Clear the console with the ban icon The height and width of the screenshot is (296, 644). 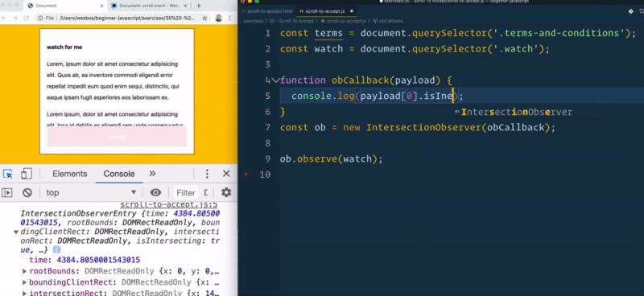pyautogui.click(x=27, y=192)
